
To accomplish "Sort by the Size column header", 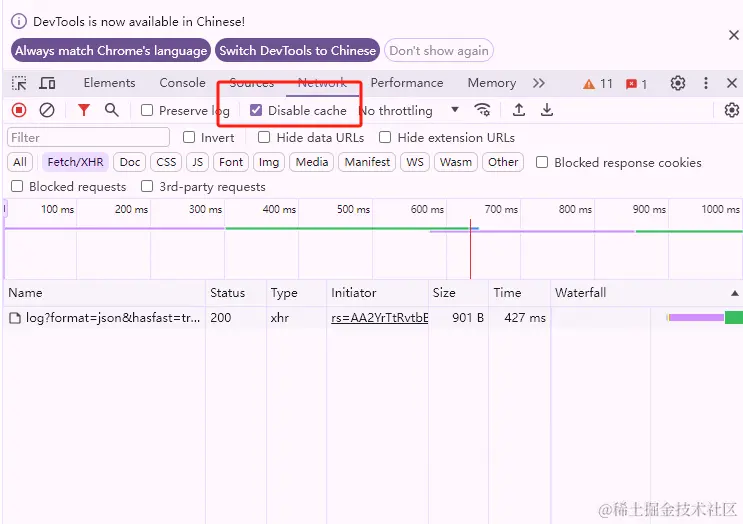I will point(458,293).
